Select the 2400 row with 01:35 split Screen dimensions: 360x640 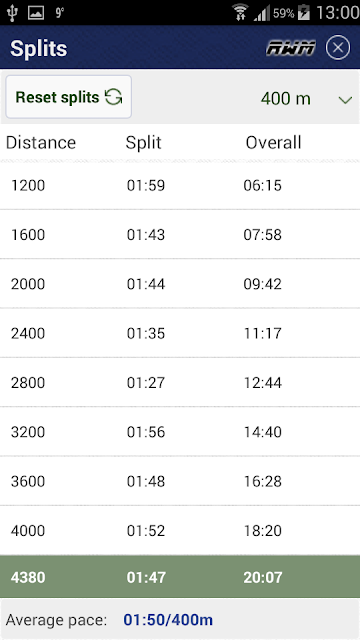pyautogui.click(x=180, y=333)
